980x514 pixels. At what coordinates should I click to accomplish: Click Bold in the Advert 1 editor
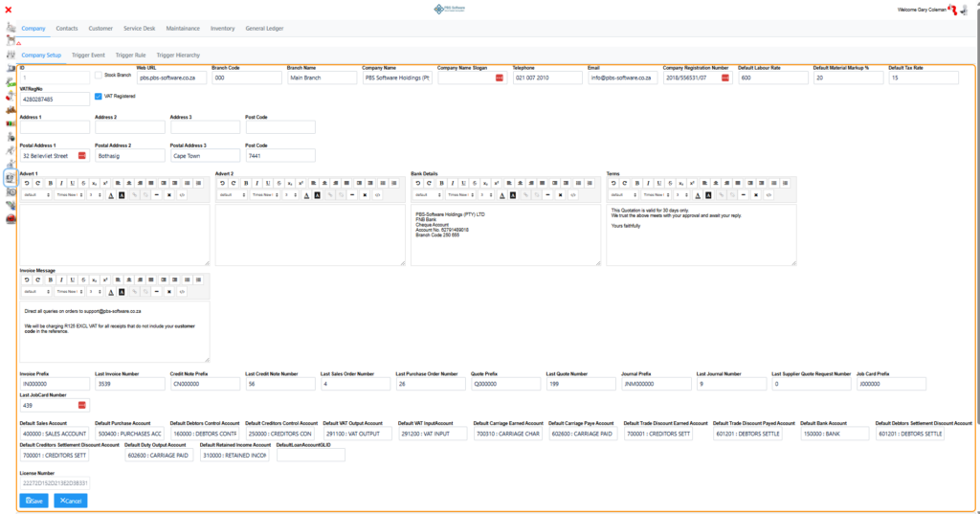[x=50, y=183]
